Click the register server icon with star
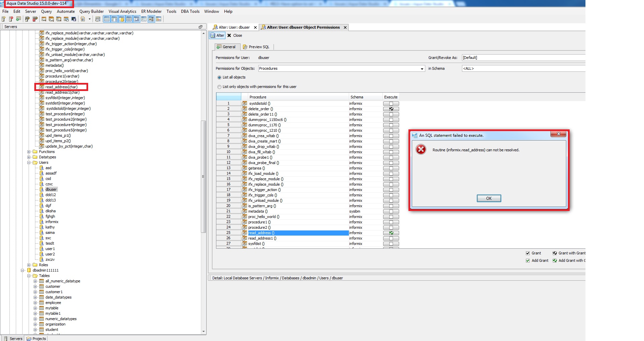Image resolution: width=644 pixels, height=341 pixels. click(x=3, y=19)
